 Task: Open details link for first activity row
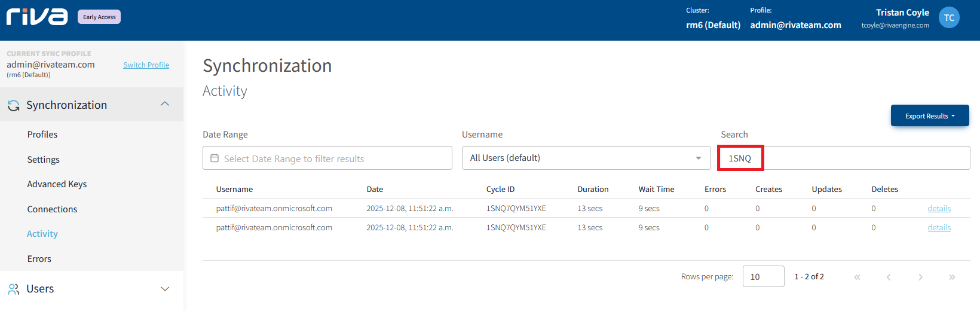(939, 209)
